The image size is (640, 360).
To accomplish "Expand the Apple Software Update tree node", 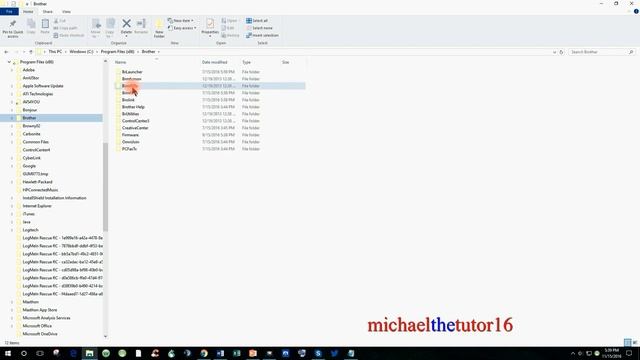I will click(x=12, y=86).
